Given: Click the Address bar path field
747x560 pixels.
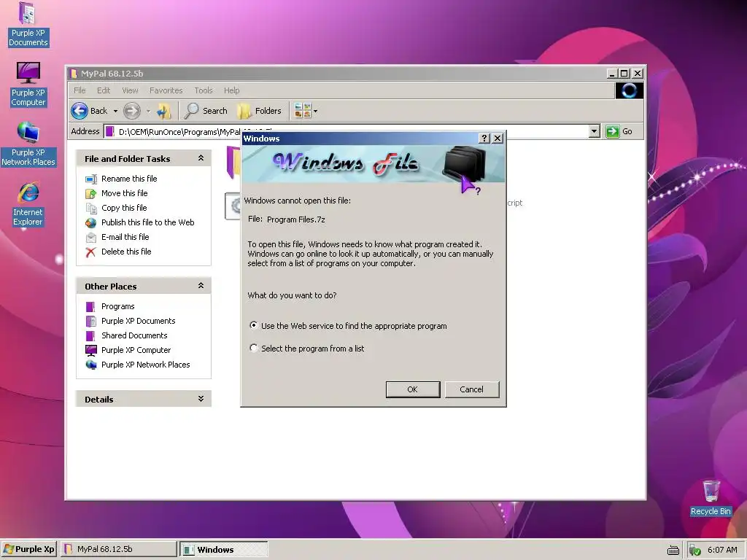Looking at the screenshot, I should (352, 131).
